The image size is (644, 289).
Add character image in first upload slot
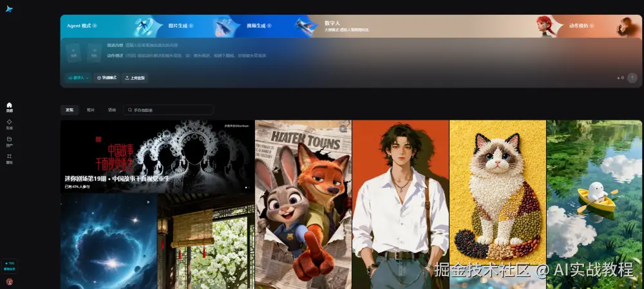(73, 53)
